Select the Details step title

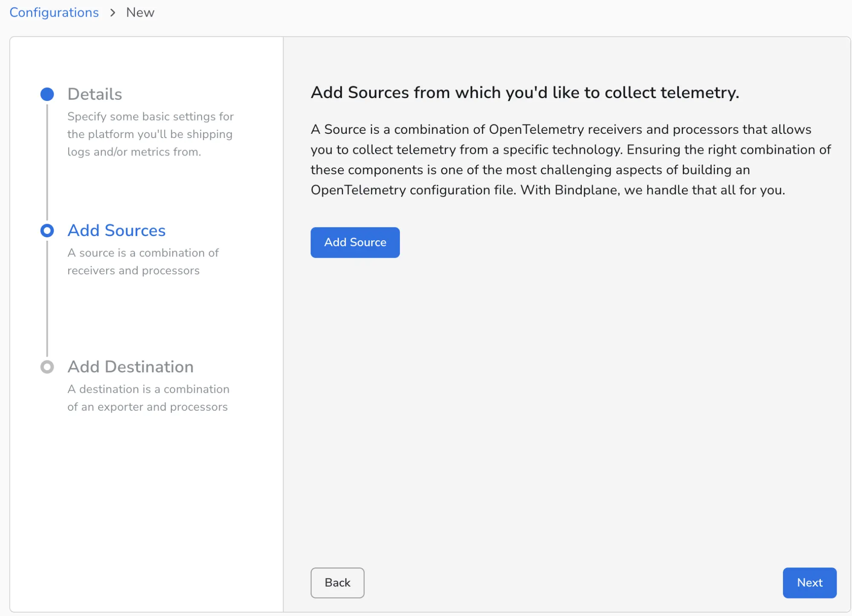click(95, 94)
